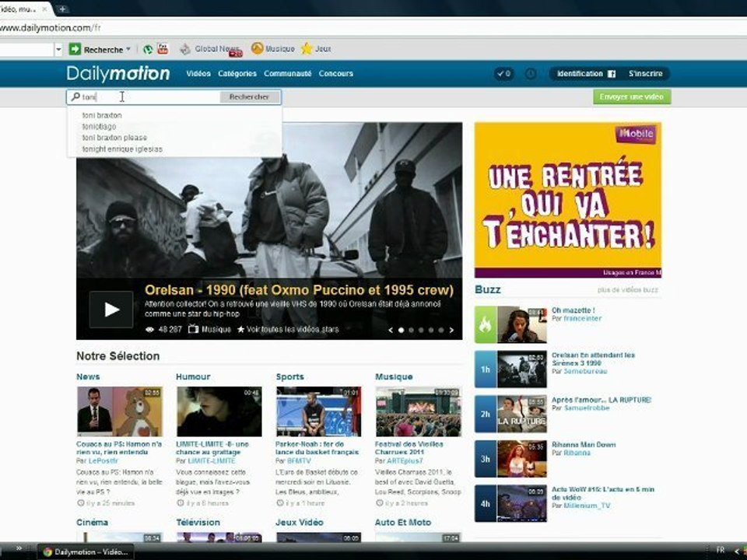The width and height of the screenshot is (747, 560).
Task: Open the News video thumbnail
Action: (120, 411)
